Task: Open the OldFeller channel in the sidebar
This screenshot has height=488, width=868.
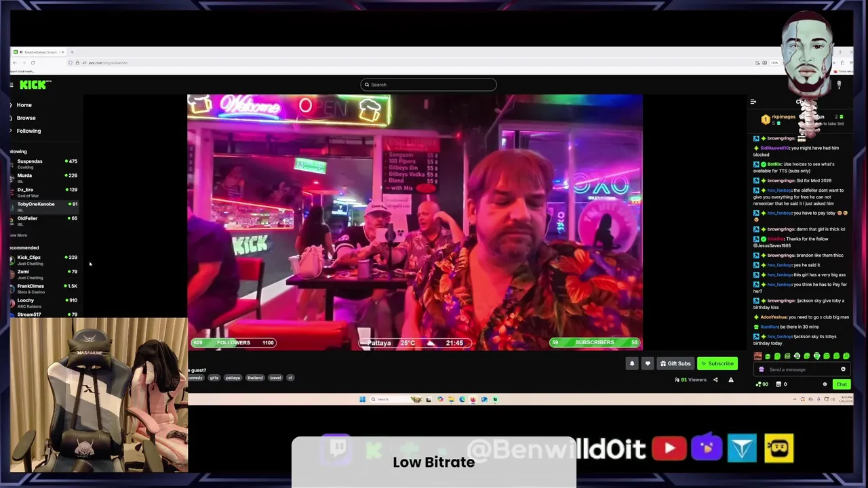Action: point(44,220)
